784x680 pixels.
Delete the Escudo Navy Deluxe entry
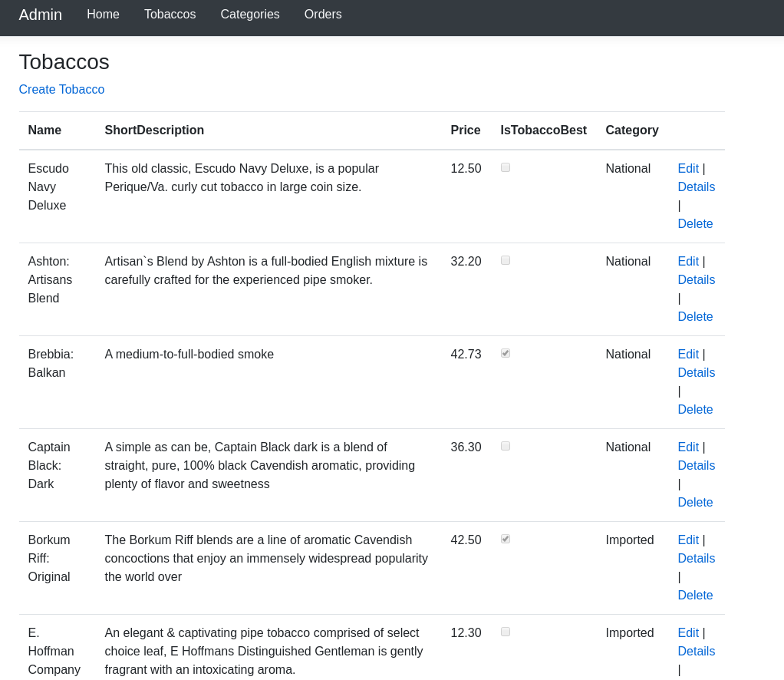[695, 223]
